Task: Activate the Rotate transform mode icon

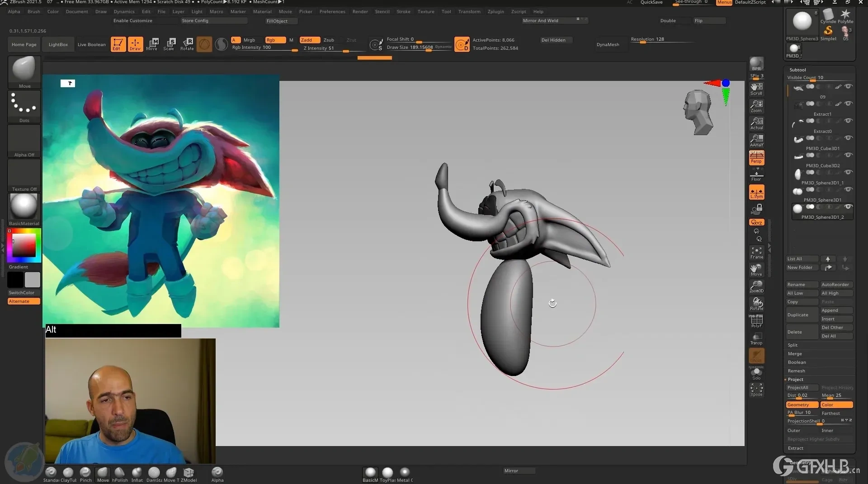Action: tap(187, 44)
